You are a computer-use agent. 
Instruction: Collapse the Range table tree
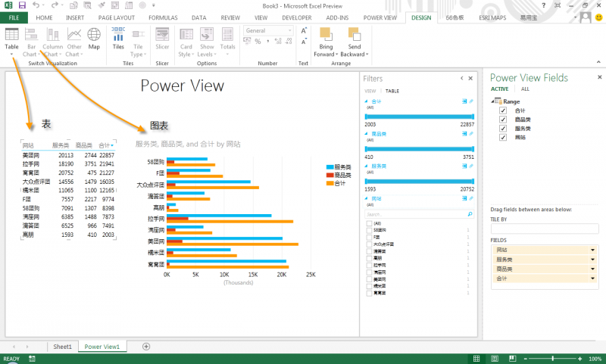click(x=492, y=101)
